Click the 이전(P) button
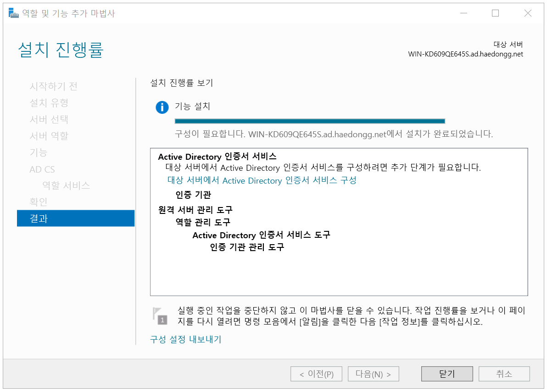 point(316,374)
